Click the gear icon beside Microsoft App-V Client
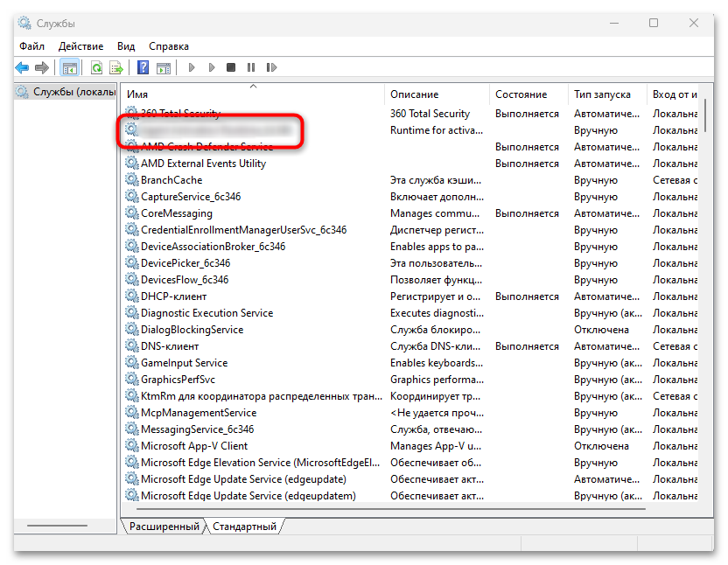728x565 pixels. (x=132, y=446)
